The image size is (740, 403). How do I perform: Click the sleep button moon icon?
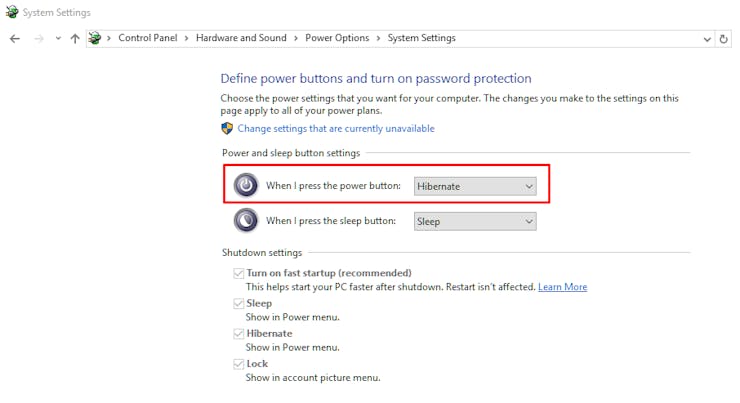[x=245, y=221]
